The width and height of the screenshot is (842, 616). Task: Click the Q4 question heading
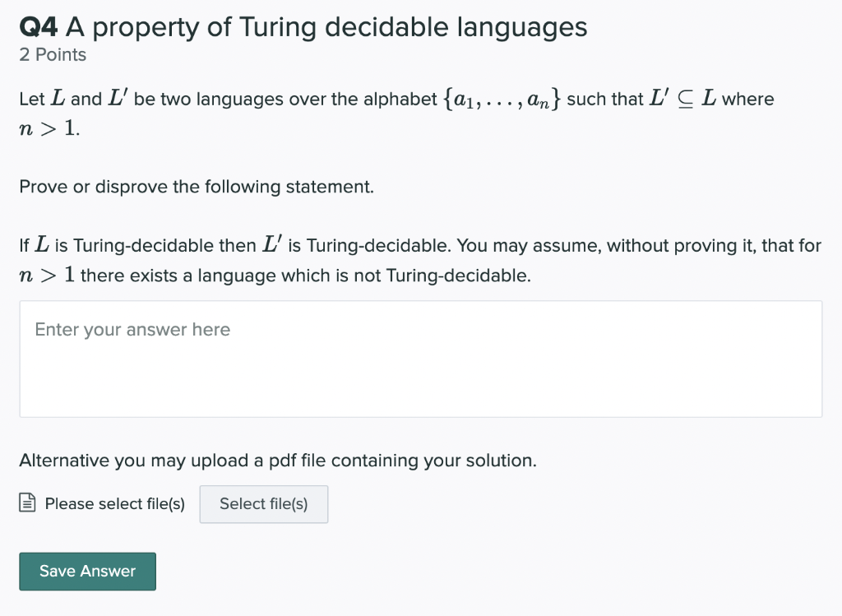point(303,26)
